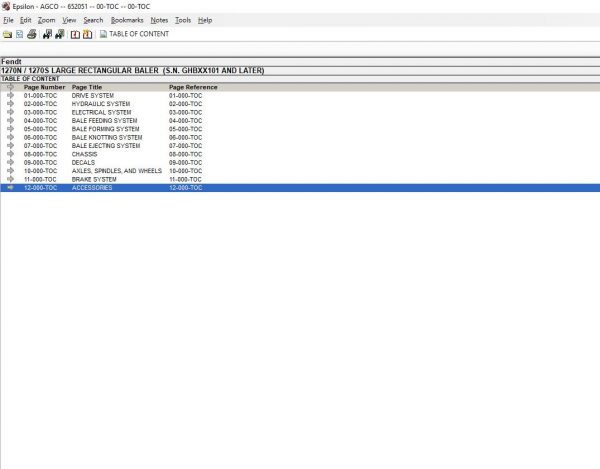Open the Search menu
The height and width of the screenshot is (469, 600).
[93, 20]
